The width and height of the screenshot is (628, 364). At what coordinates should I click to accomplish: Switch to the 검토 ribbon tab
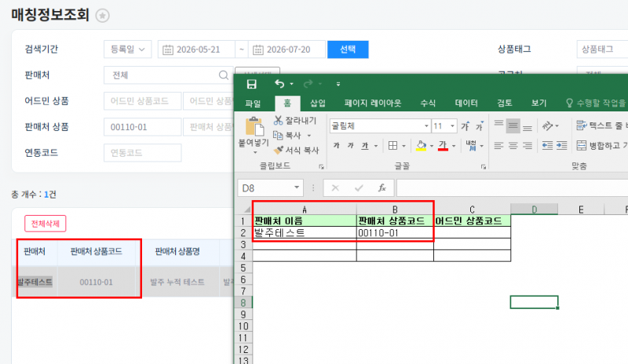tap(505, 104)
